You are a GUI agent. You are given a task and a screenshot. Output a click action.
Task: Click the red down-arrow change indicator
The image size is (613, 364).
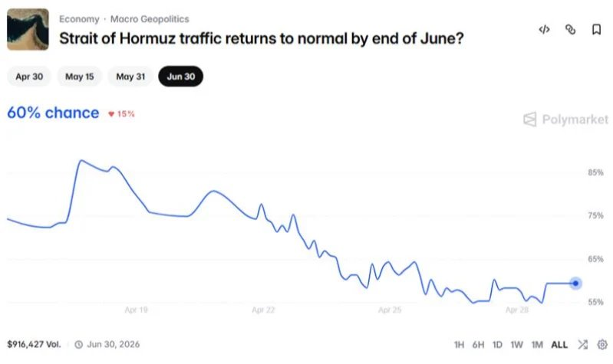111,114
